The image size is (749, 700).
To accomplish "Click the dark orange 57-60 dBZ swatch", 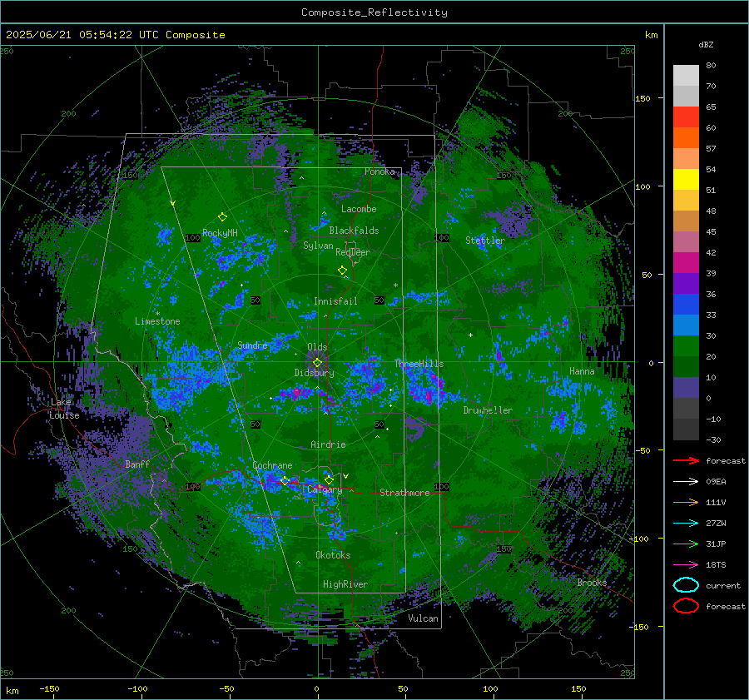I will click(686, 138).
